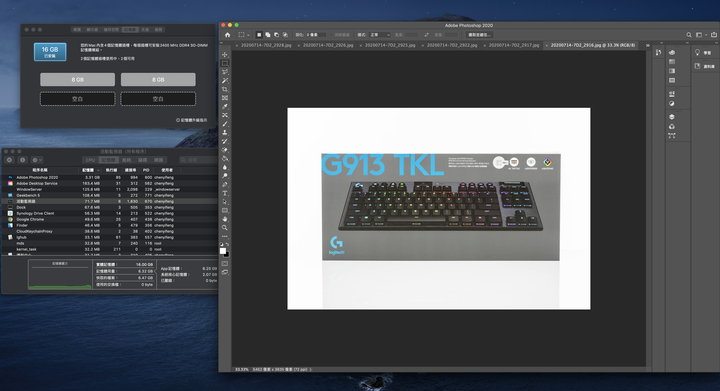Image resolution: width=720 pixels, height=391 pixels.
Task: Select the Pen tool
Action: click(x=225, y=184)
